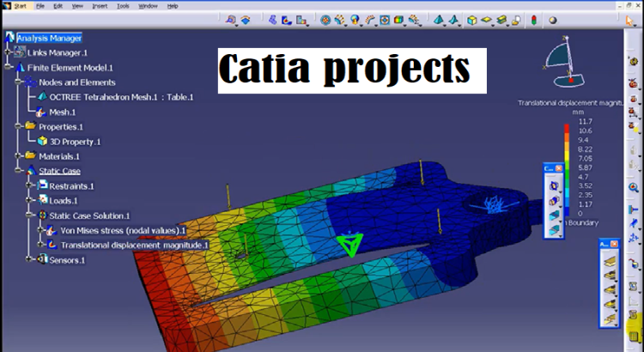Click the dark blue band of the legend
Viewport: 644px width, 352px height.
pos(567,210)
